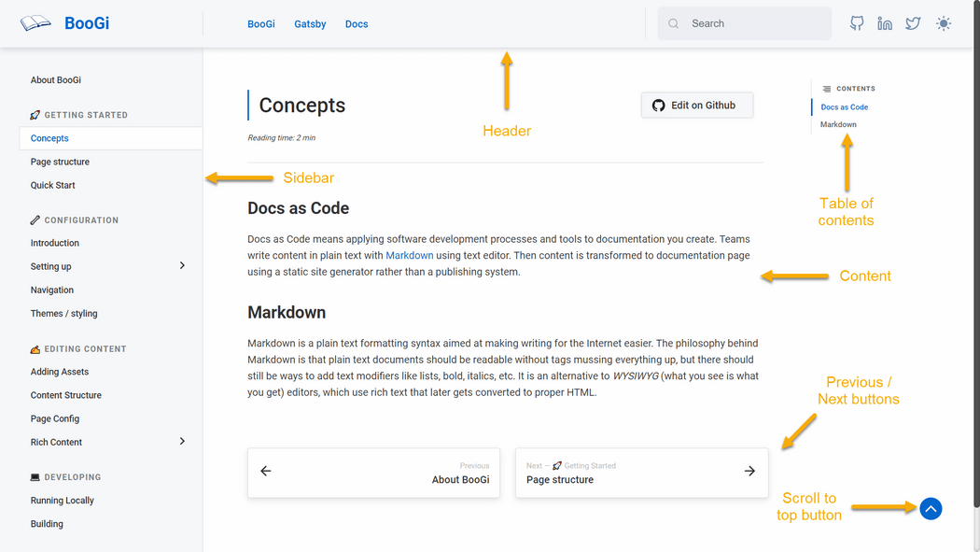The width and height of the screenshot is (980, 552).
Task: Jump to Markdown in table of contents
Action: point(838,124)
